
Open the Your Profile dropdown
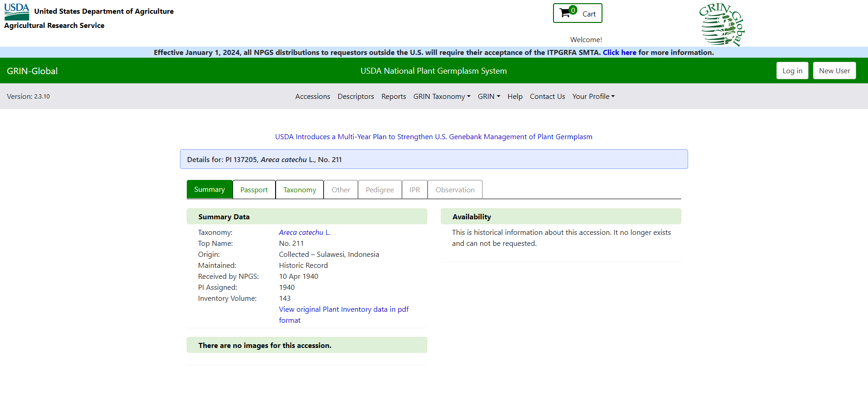tap(593, 97)
